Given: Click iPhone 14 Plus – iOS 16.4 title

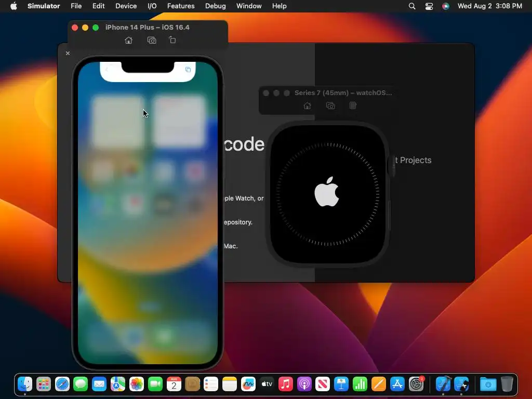Looking at the screenshot, I should point(147,28).
